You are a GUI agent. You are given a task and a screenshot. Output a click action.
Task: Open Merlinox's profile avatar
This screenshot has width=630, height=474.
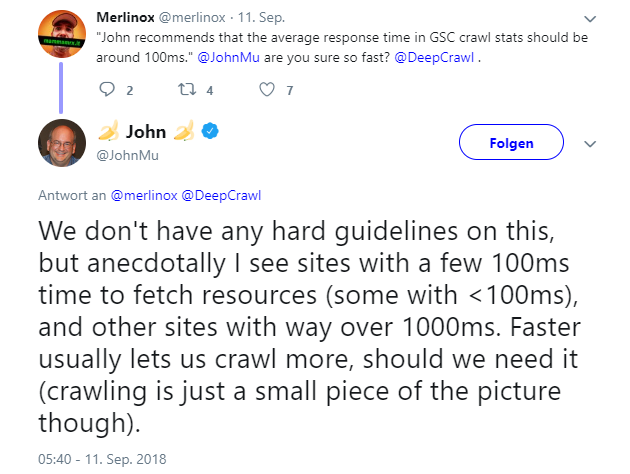tap(61, 37)
